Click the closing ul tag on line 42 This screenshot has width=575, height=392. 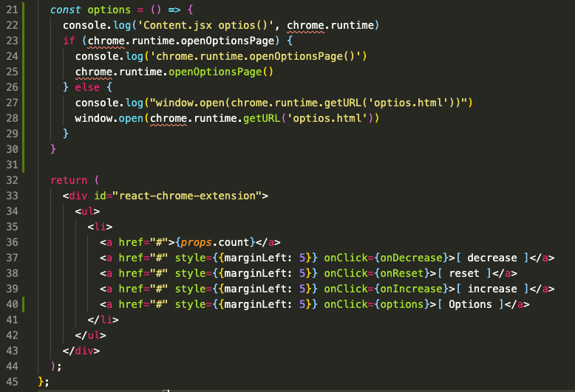click(91, 335)
